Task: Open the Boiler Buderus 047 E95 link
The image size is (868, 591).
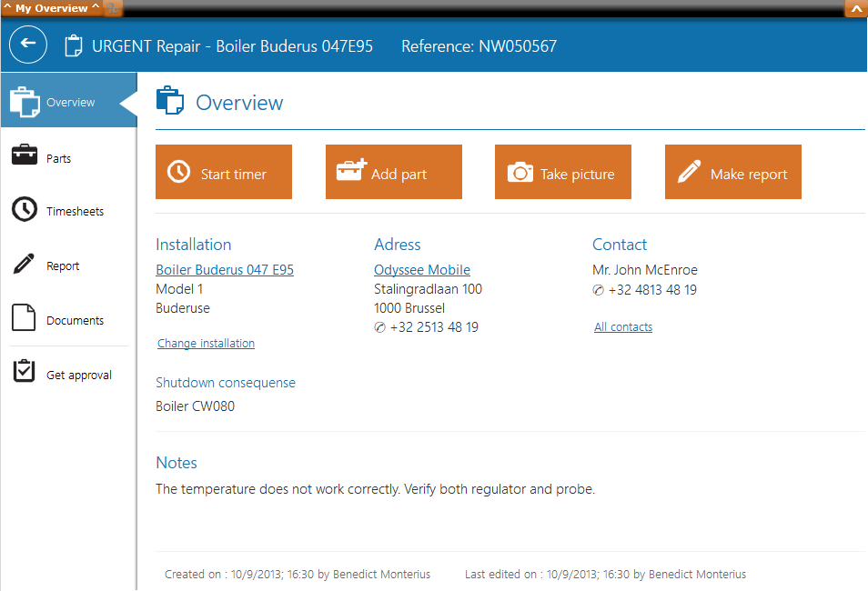Action: click(225, 270)
